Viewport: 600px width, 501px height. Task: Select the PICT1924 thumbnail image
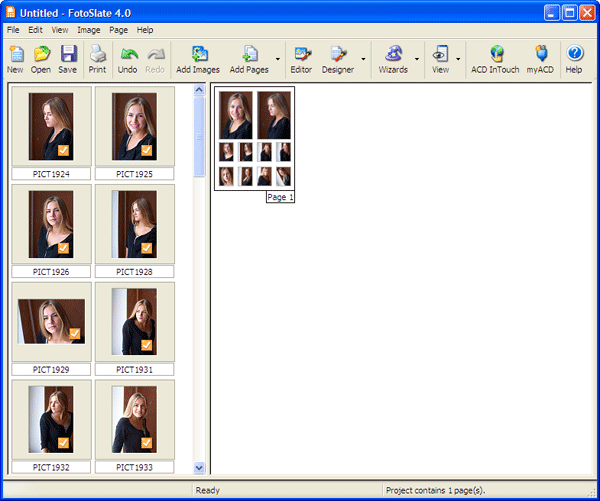click(x=51, y=126)
